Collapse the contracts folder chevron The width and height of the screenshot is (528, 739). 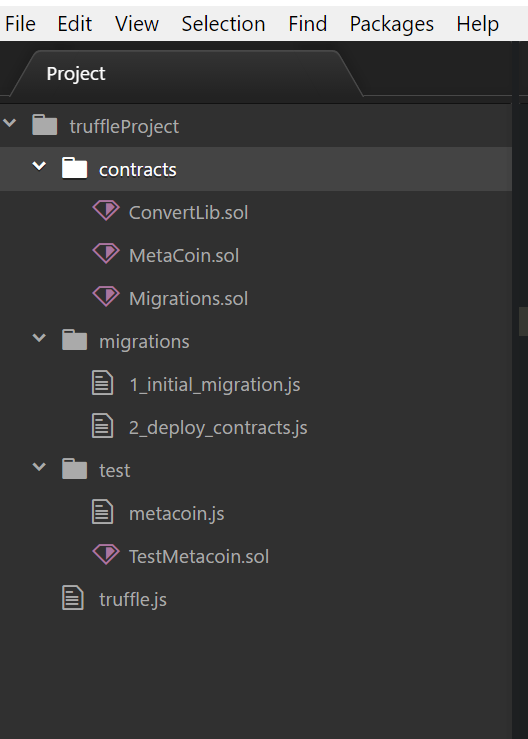tap(39, 166)
